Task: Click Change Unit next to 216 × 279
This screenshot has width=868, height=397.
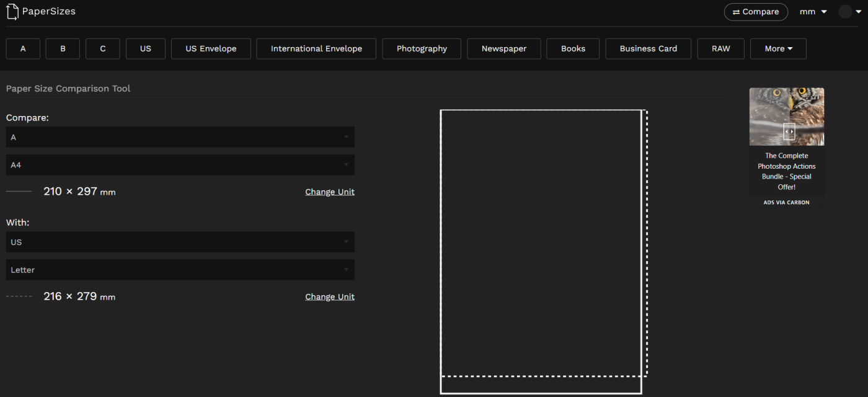Action: (330, 297)
